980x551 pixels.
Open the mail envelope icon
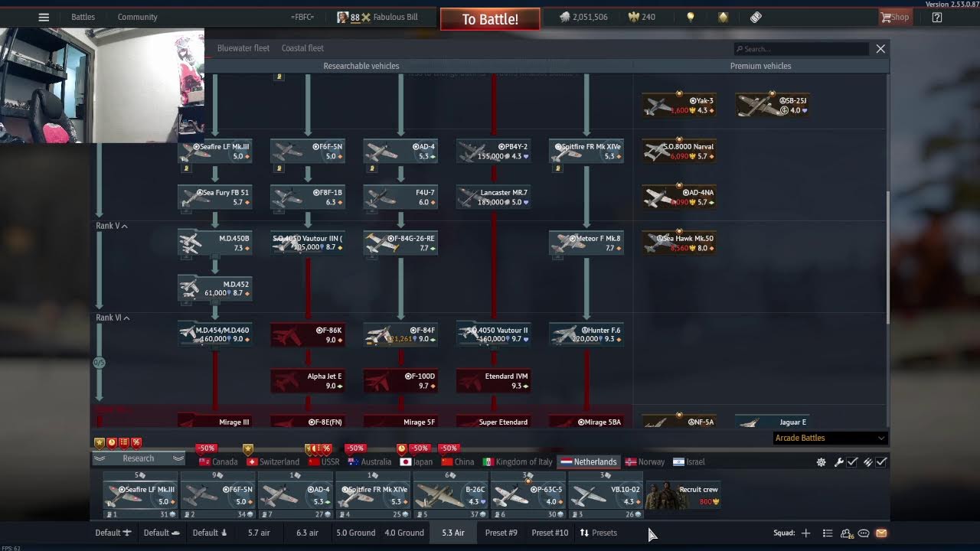point(881,533)
